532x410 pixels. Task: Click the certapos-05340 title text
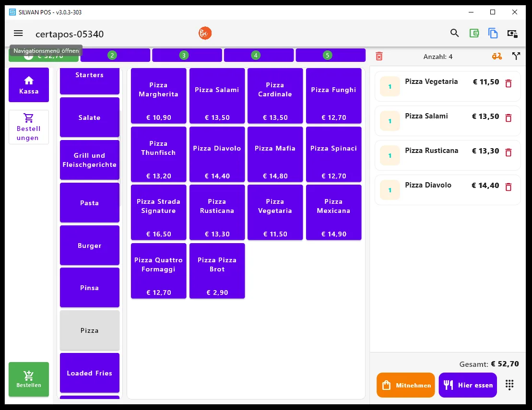(70, 34)
